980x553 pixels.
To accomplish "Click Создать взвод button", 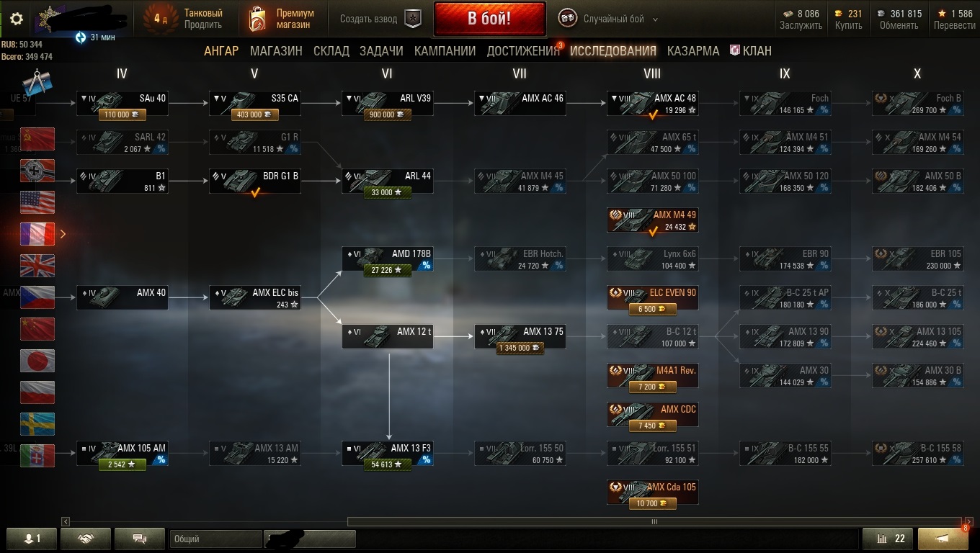I will pos(380,19).
